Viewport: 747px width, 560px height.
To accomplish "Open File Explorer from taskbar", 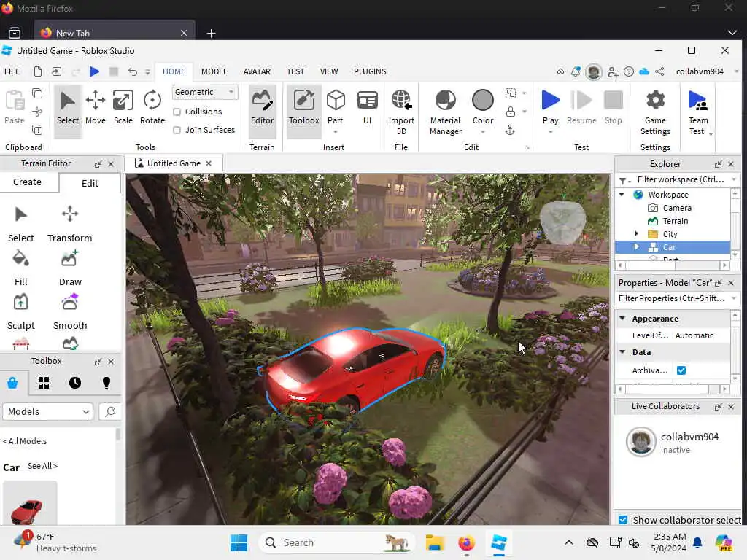I will pyautogui.click(x=435, y=542).
